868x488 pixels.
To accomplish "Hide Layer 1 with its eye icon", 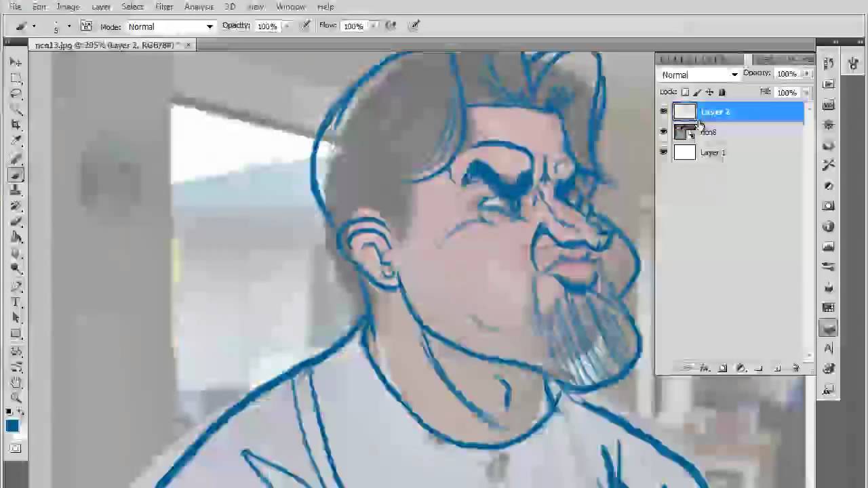I will (664, 152).
